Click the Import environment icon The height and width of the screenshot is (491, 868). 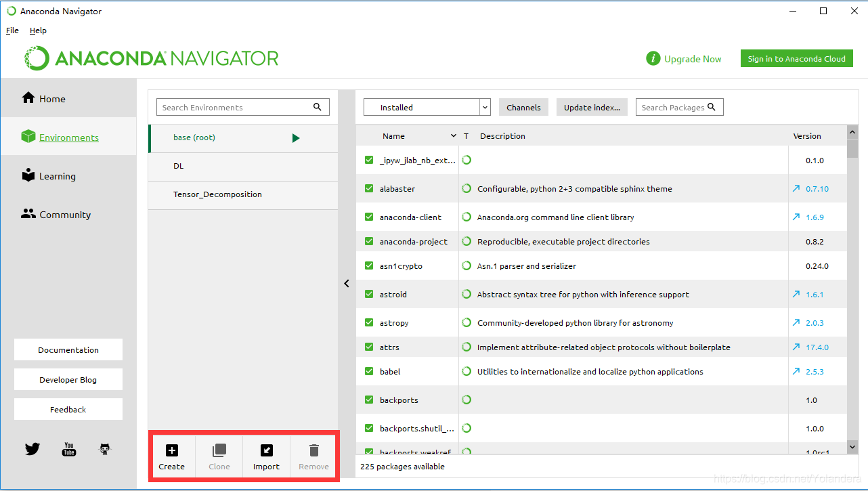pyautogui.click(x=266, y=450)
